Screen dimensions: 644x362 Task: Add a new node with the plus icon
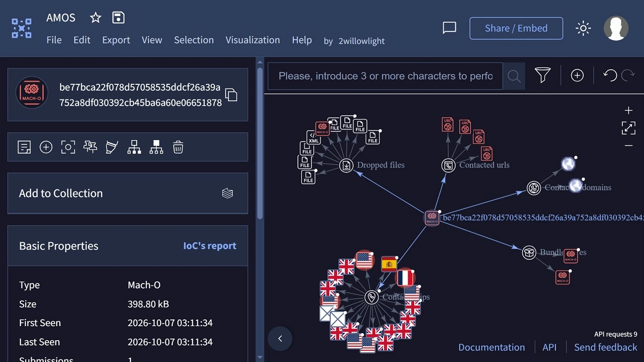(577, 76)
